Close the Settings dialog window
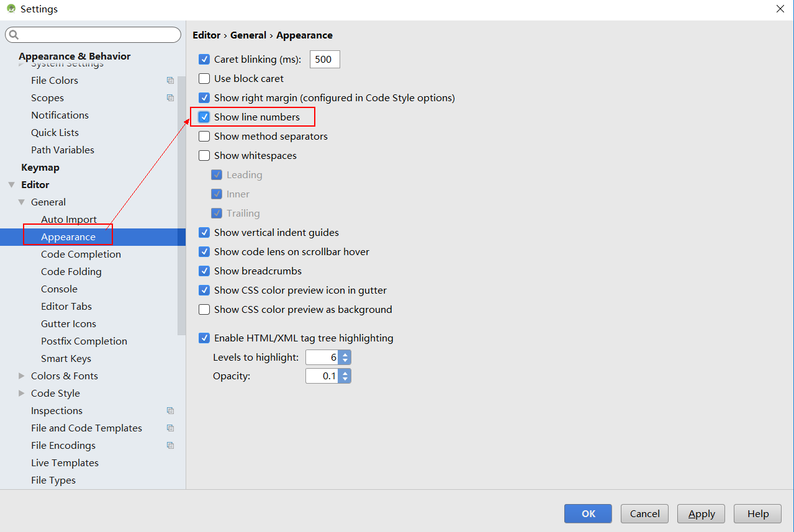 [780, 9]
